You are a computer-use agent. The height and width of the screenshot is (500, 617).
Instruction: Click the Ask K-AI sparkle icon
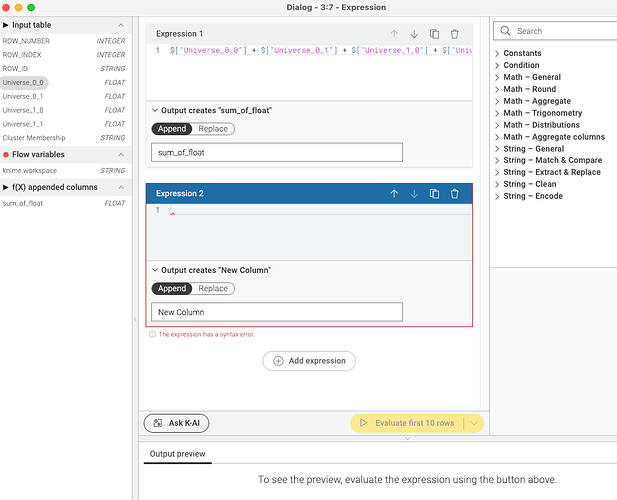click(x=158, y=423)
